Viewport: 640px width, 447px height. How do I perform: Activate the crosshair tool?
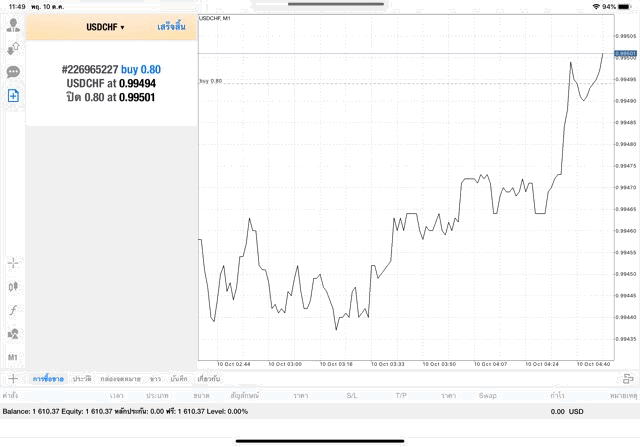[x=13, y=263]
